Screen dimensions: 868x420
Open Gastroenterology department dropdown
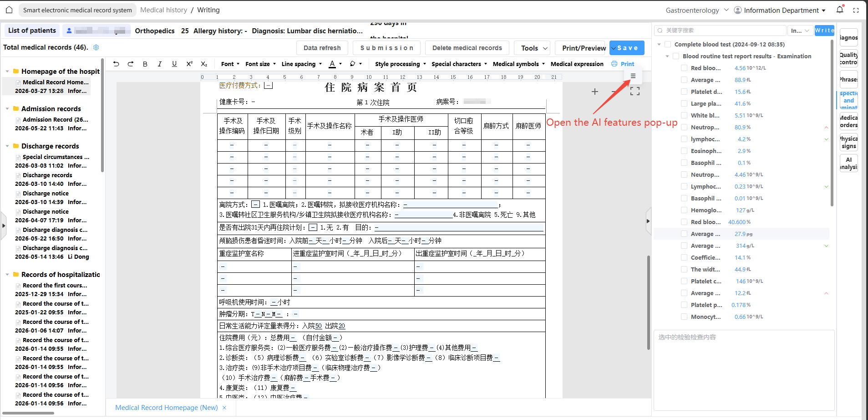[697, 10]
